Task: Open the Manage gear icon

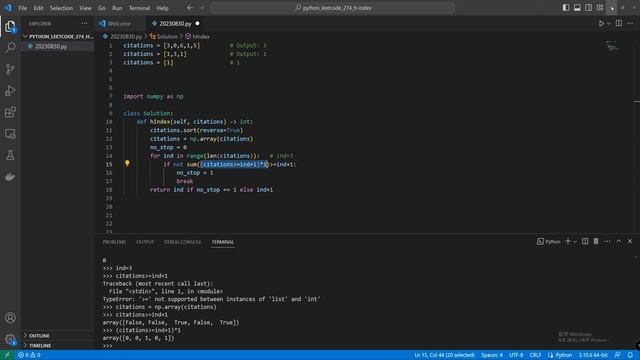Action: coord(10,339)
